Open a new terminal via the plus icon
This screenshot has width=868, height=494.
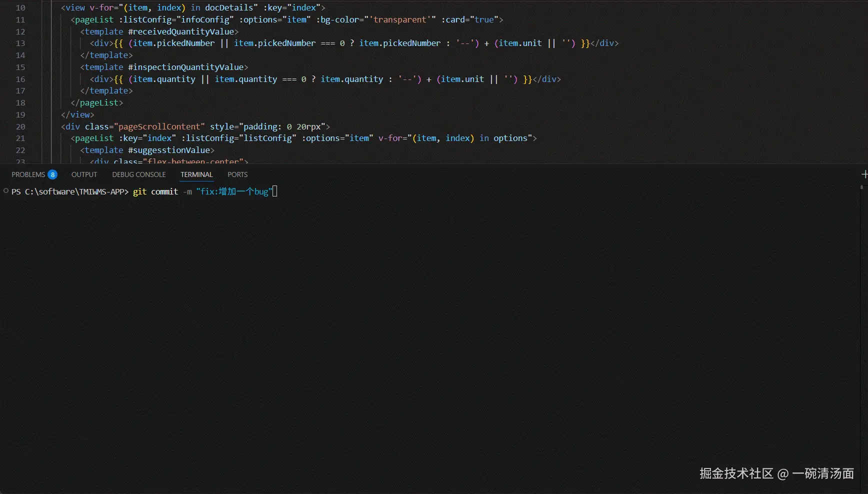pos(863,174)
